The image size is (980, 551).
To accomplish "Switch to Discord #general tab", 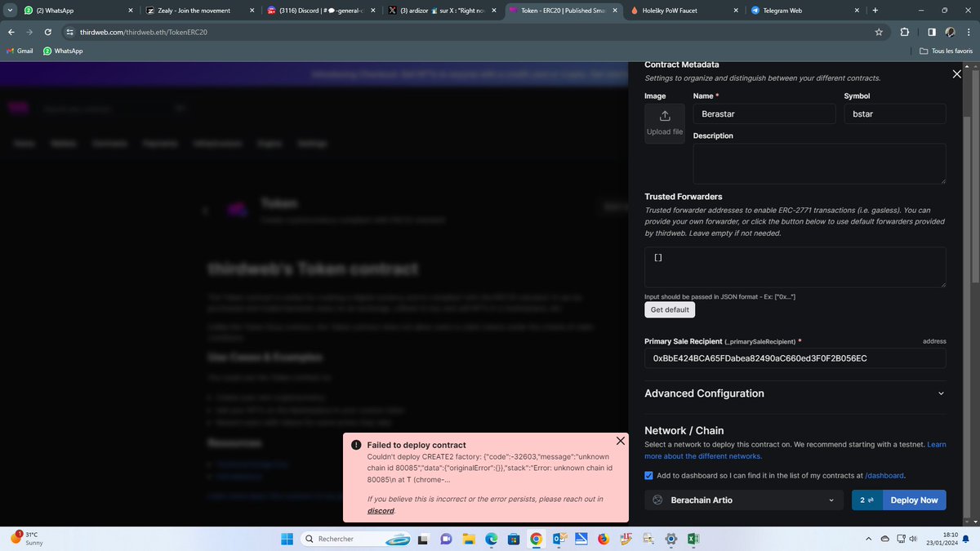I will point(321,11).
